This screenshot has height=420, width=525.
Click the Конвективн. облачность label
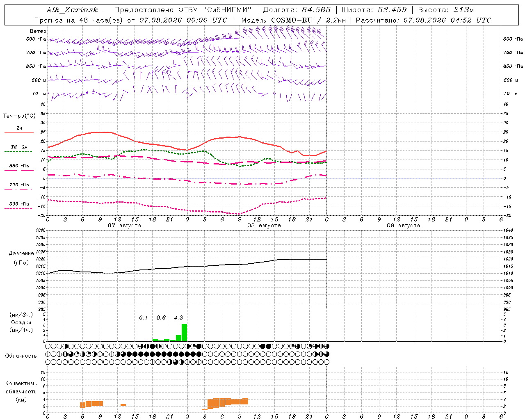pos(21,388)
